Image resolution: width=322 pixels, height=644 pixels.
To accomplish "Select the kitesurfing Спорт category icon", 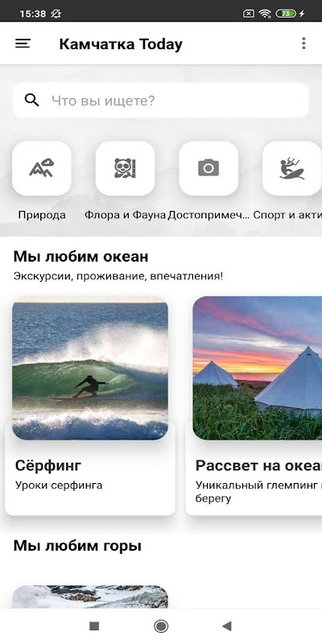I will pyautogui.click(x=292, y=168).
